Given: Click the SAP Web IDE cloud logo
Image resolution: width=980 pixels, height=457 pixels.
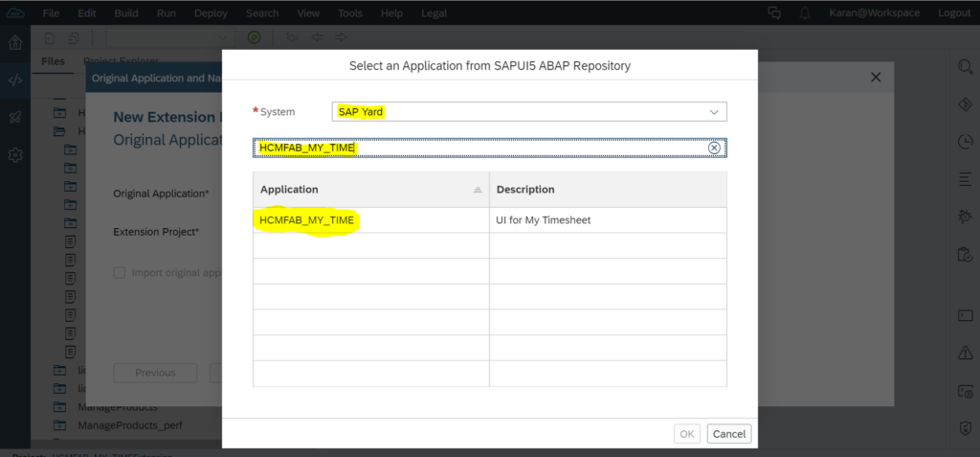Looking at the screenshot, I should (x=15, y=12).
